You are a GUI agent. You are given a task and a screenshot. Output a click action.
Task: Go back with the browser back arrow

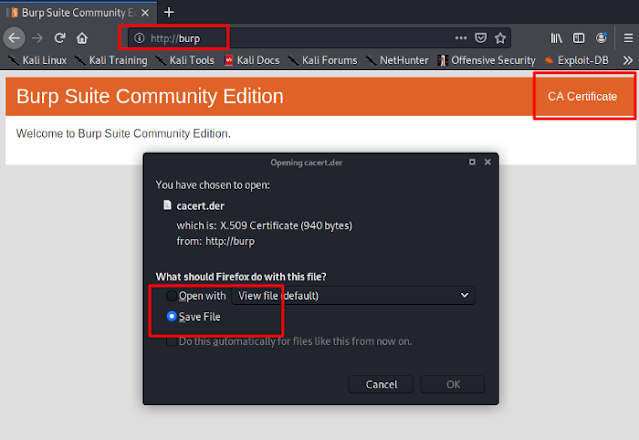(14, 38)
